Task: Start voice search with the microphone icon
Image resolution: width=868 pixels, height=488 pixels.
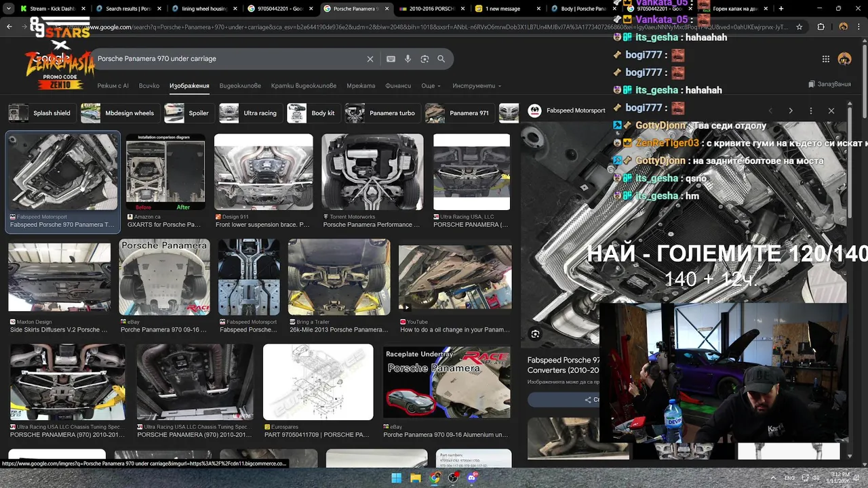Action: [x=408, y=59]
